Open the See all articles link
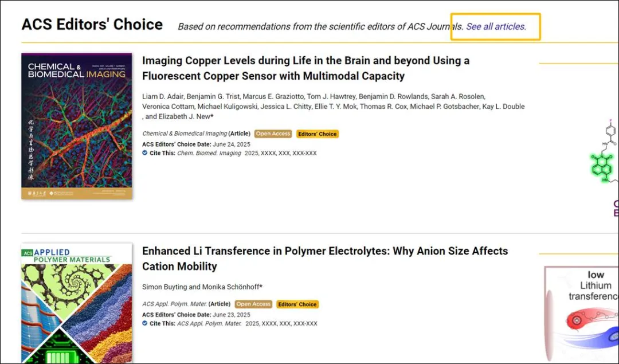Image resolution: width=619 pixels, height=364 pixels. (x=496, y=26)
